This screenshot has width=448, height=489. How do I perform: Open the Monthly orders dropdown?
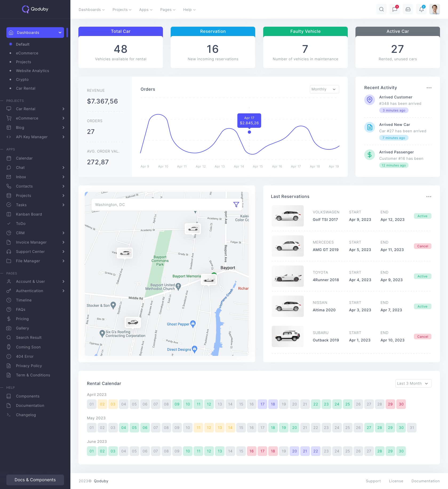tap(324, 89)
